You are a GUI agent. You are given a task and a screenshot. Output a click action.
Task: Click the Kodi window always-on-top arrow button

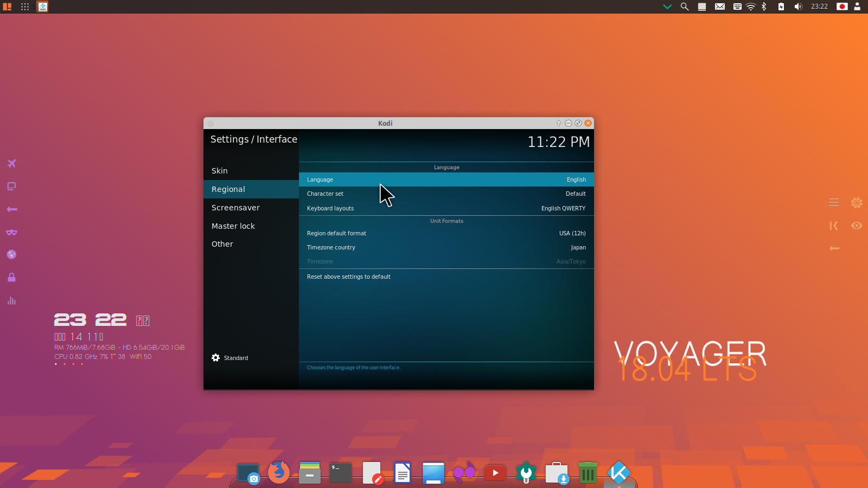(x=559, y=123)
